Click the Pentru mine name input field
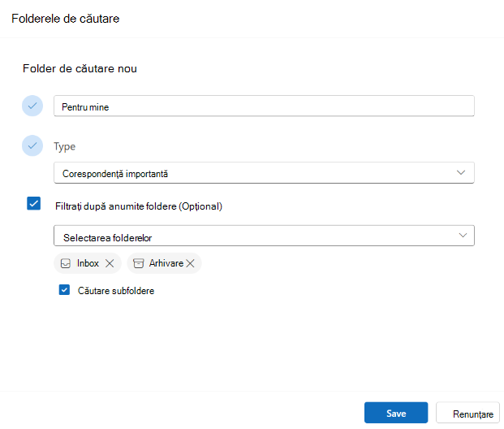This screenshot has height=429, width=504. 264,106
